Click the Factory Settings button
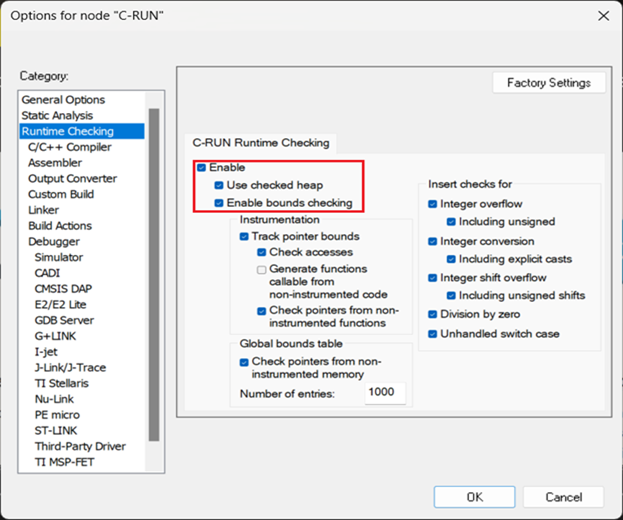 (x=548, y=82)
